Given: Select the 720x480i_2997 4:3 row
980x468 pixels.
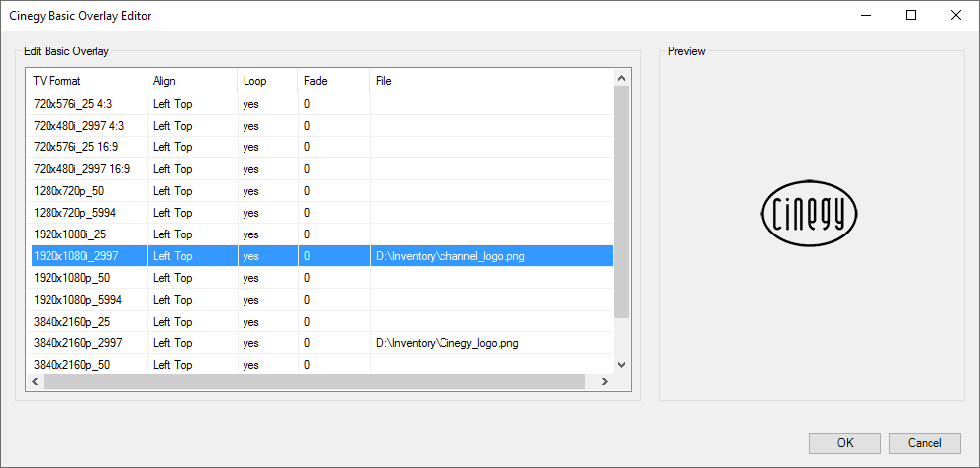Looking at the screenshot, I should point(322,126).
